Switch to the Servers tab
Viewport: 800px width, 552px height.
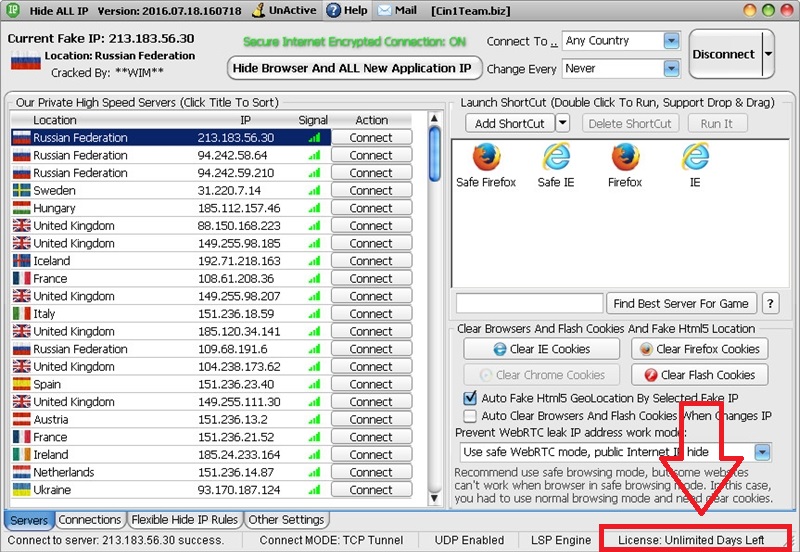click(29, 520)
